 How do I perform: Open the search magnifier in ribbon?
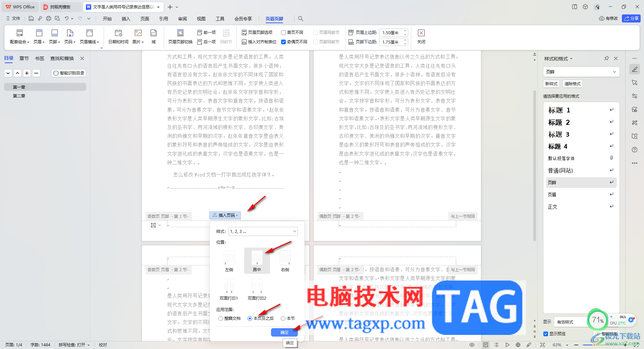point(301,19)
